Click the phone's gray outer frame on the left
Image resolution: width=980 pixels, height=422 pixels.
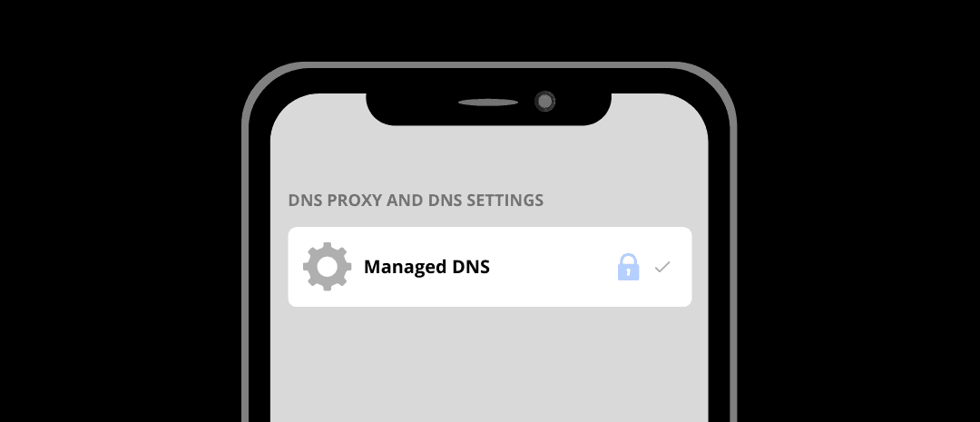click(245, 281)
